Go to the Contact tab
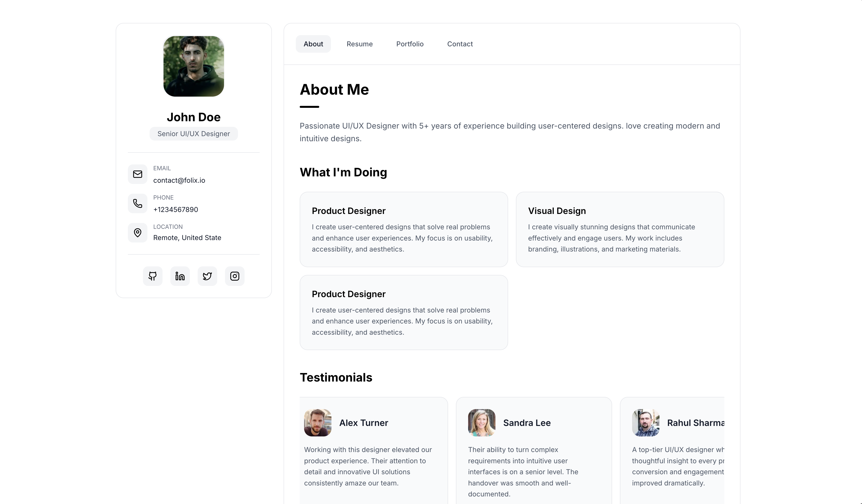Image resolution: width=862 pixels, height=504 pixels. pyautogui.click(x=460, y=44)
